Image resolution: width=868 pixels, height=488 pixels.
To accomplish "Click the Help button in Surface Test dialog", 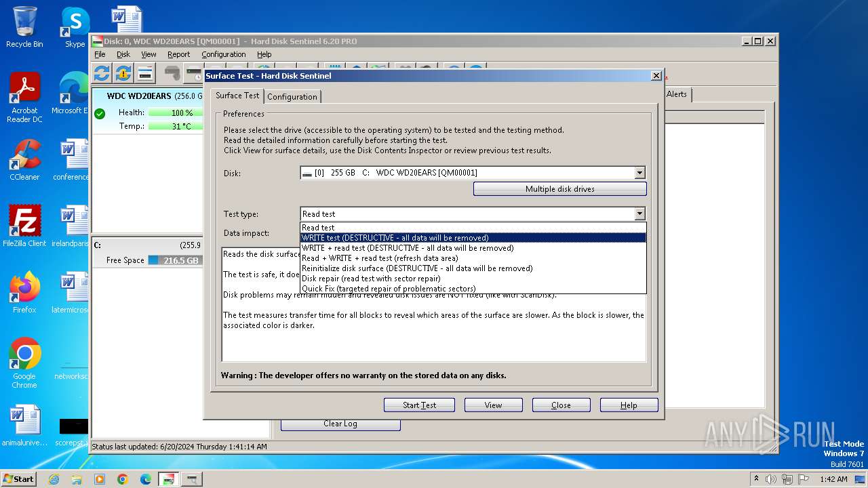I will coord(629,405).
